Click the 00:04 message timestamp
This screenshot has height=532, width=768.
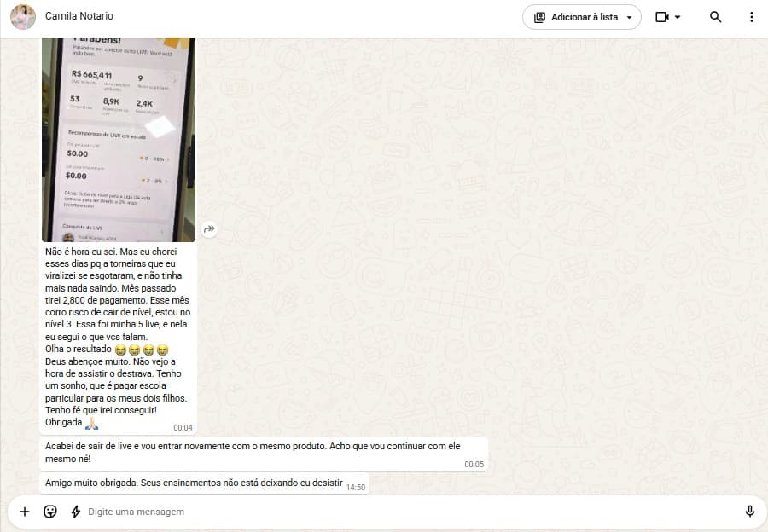[x=183, y=427]
